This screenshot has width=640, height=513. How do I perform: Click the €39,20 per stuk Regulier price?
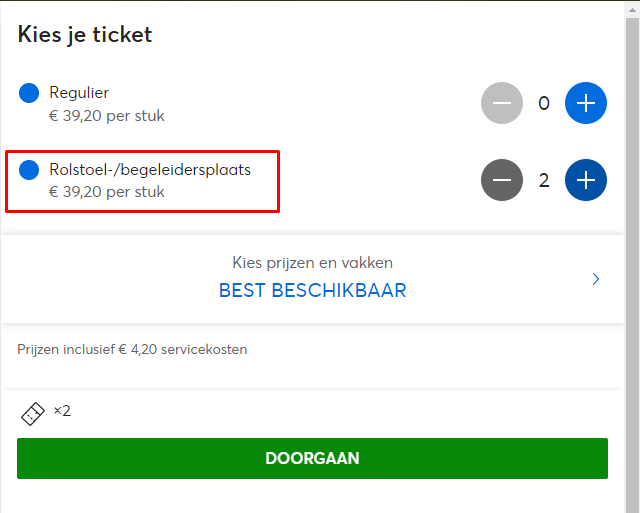[x=107, y=116]
